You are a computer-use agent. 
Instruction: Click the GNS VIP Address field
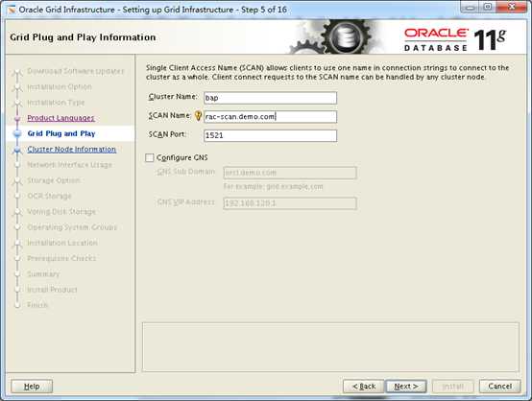pos(290,203)
